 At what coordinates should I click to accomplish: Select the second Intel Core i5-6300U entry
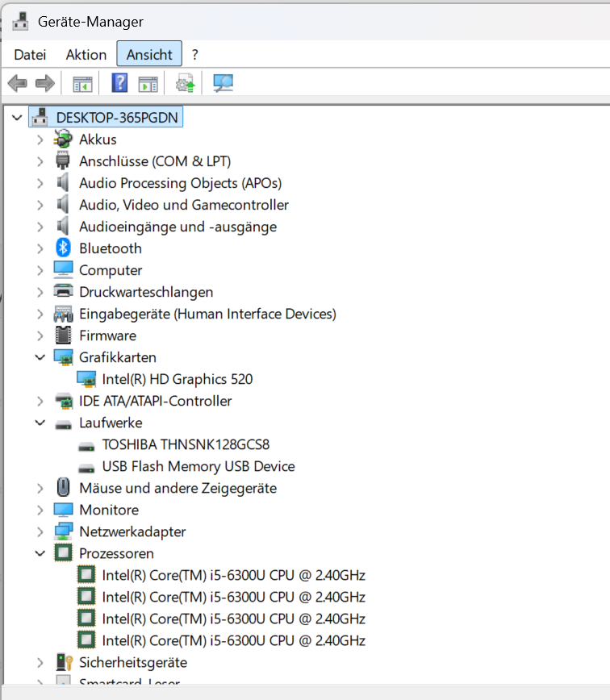click(x=233, y=597)
